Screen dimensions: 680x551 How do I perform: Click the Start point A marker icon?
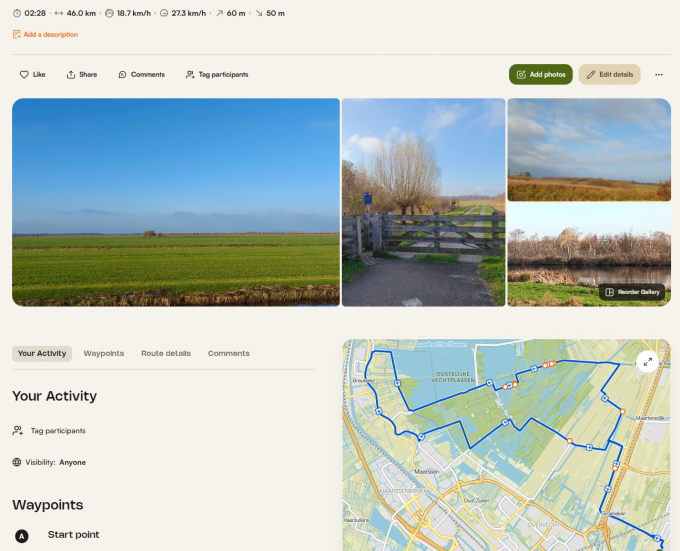[22, 536]
